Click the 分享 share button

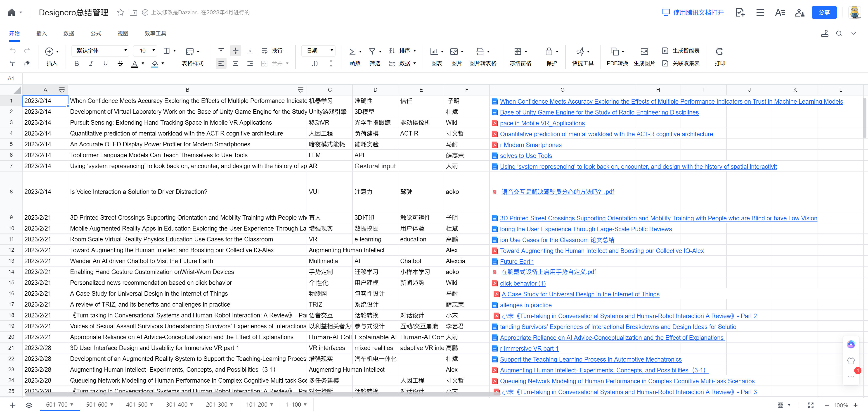824,12
